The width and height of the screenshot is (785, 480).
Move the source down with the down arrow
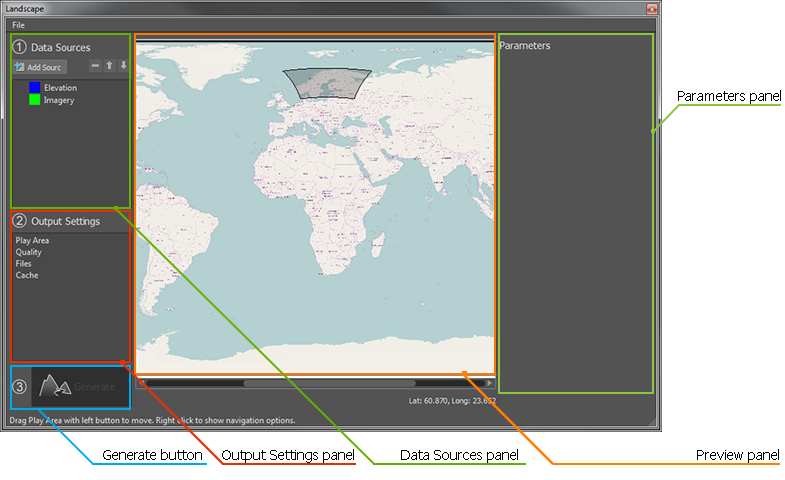[x=123, y=66]
